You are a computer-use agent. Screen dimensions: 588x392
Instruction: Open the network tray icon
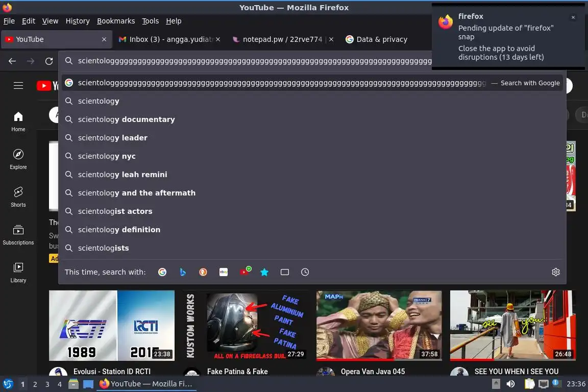click(x=544, y=384)
